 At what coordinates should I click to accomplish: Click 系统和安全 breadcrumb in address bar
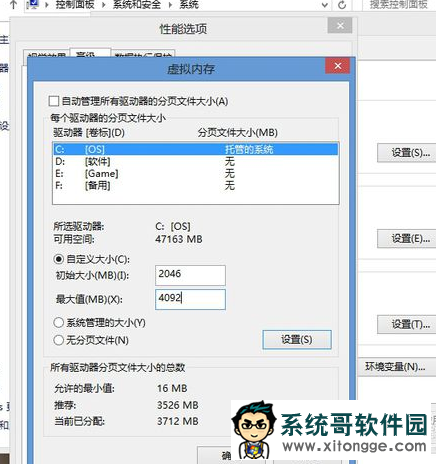click(x=137, y=5)
